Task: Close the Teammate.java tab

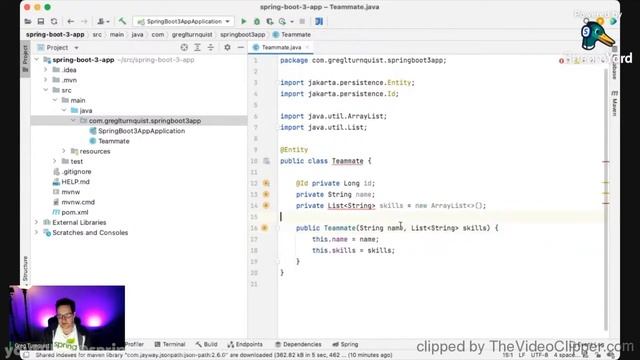Action: 307,47
